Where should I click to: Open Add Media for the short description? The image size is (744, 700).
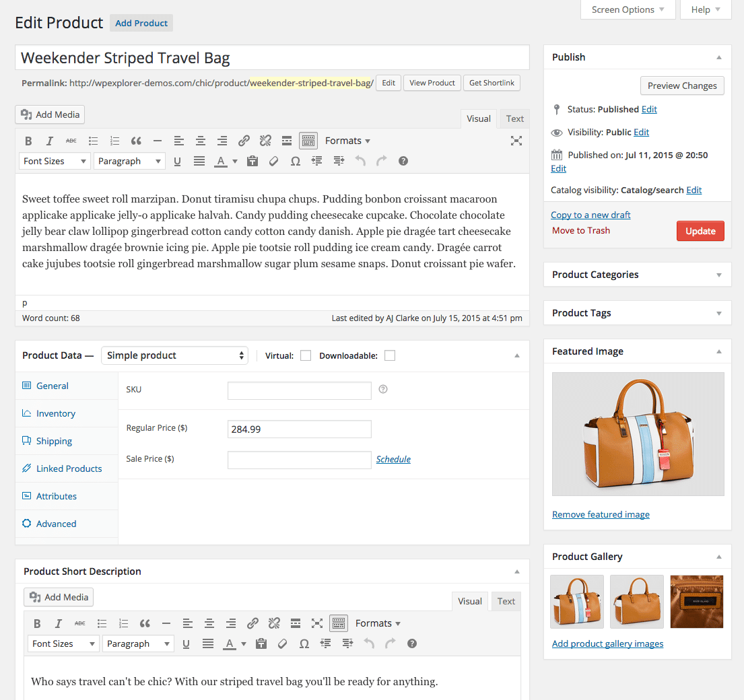point(58,597)
